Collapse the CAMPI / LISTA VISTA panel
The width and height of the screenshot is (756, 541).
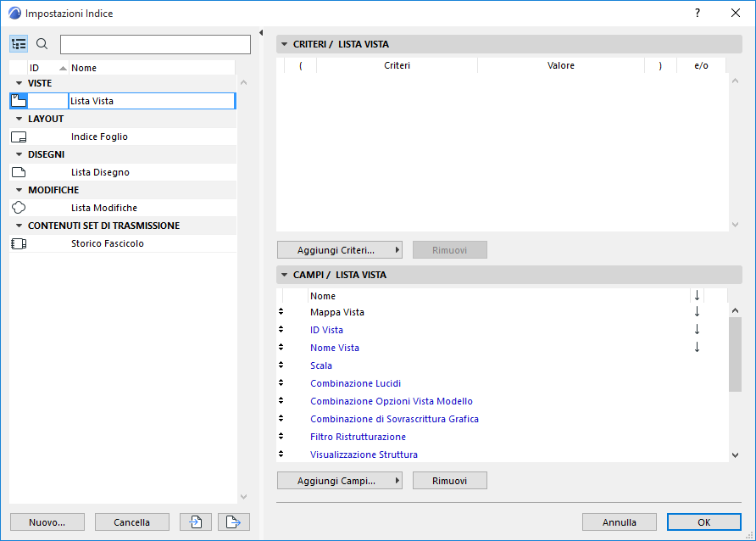[285, 275]
